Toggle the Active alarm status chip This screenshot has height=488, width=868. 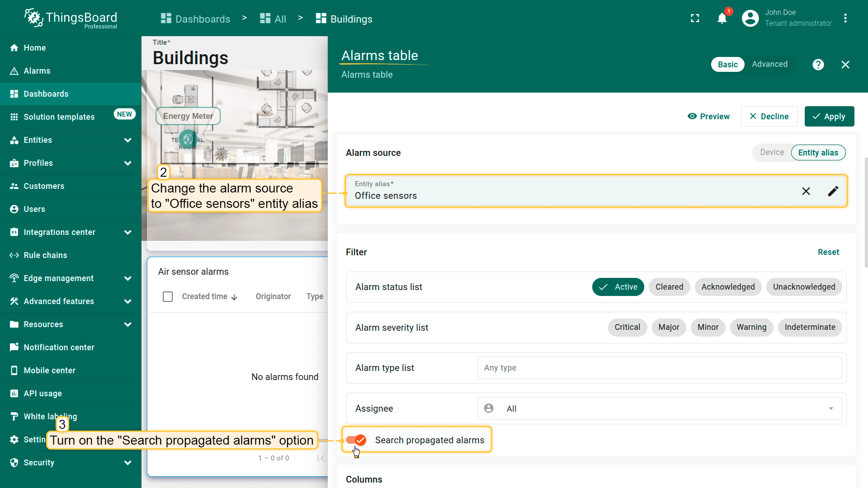click(x=618, y=287)
